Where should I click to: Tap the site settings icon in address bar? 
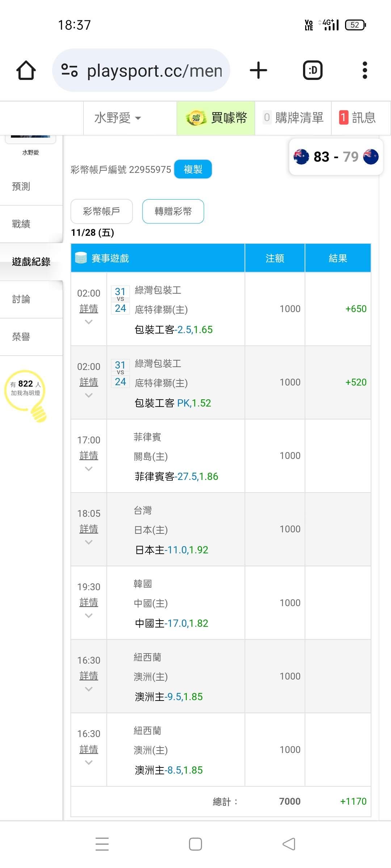point(69,70)
